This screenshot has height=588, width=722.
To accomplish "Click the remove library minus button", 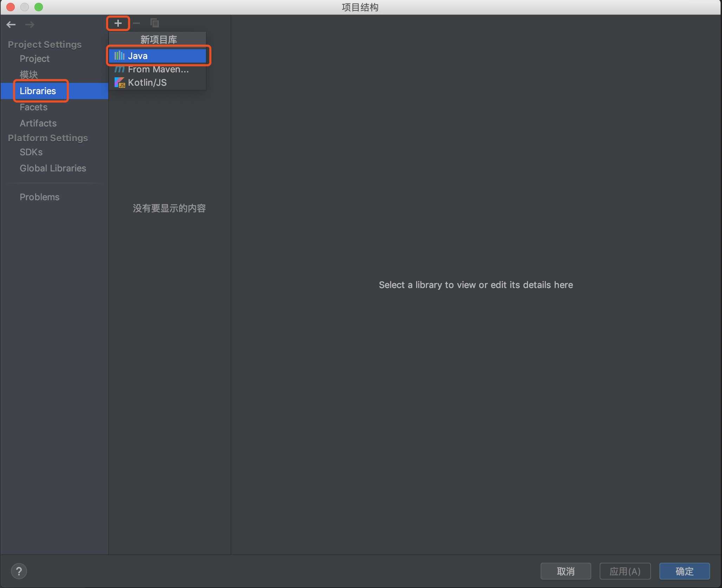I will pyautogui.click(x=136, y=23).
